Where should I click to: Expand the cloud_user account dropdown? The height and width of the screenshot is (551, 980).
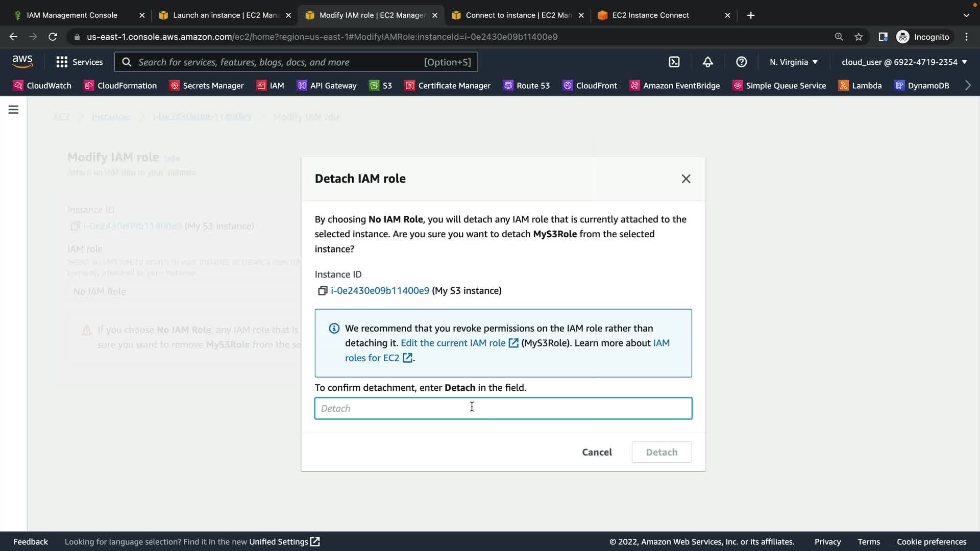904,62
